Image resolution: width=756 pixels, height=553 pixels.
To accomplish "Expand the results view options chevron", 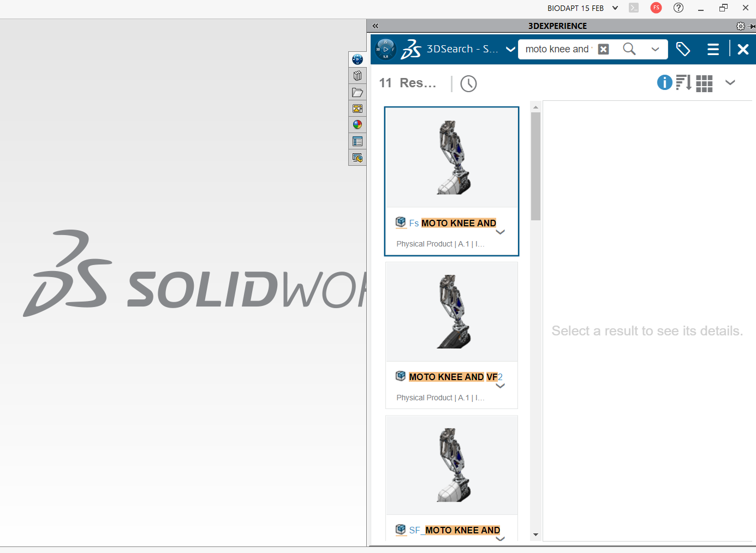I will pyautogui.click(x=730, y=82).
